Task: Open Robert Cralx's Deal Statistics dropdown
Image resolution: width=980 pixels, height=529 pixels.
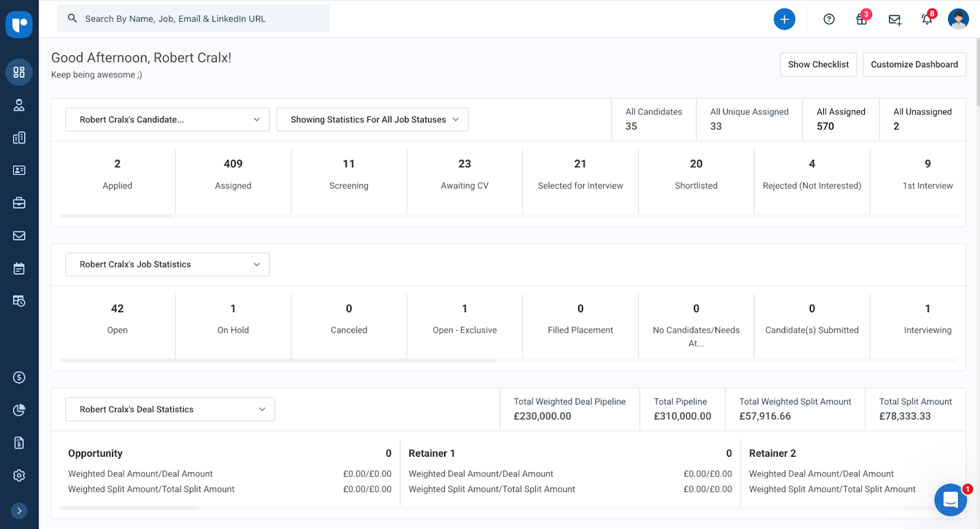Action: point(170,410)
